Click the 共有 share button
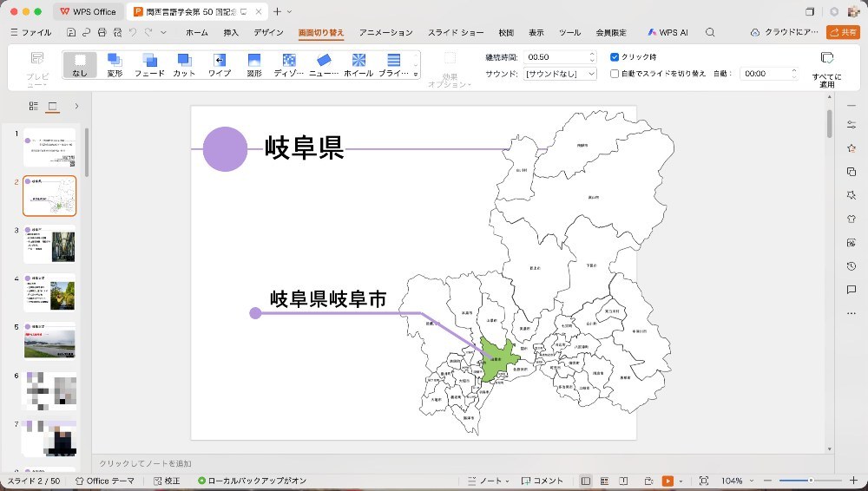The height and width of the screenshot is (491, 868). (x=843, y=33)
